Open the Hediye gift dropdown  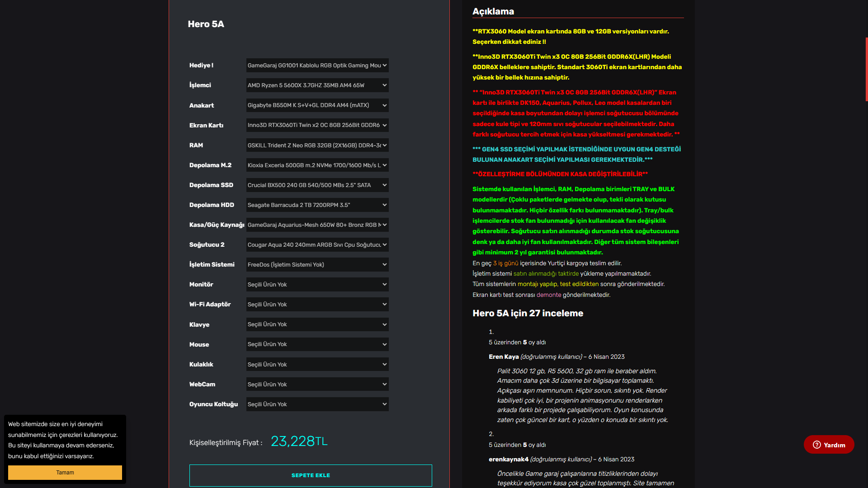[x=317, y=66]
